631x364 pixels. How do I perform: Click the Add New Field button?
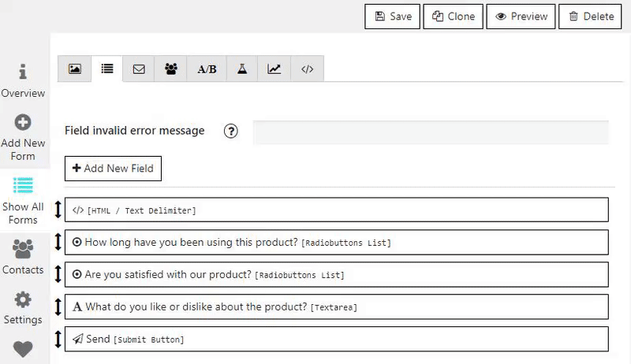[x=113, y=169]
